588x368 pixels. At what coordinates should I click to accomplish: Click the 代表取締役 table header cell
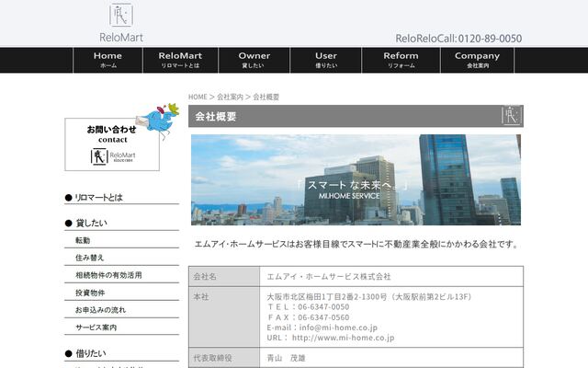[x=224, y=358]
